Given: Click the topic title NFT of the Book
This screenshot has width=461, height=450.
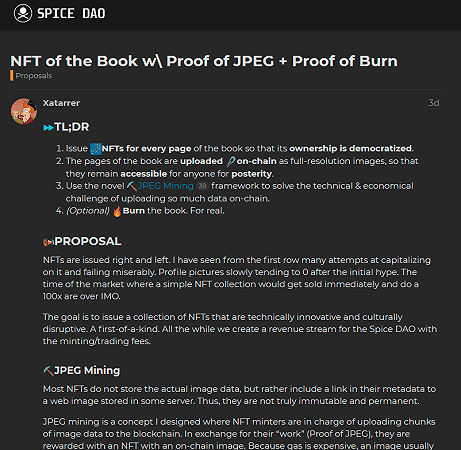Looking at the screenshot, I should point(204,61).
